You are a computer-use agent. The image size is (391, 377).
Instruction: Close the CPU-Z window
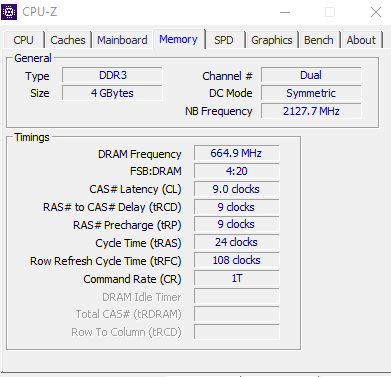pos(376,12)
